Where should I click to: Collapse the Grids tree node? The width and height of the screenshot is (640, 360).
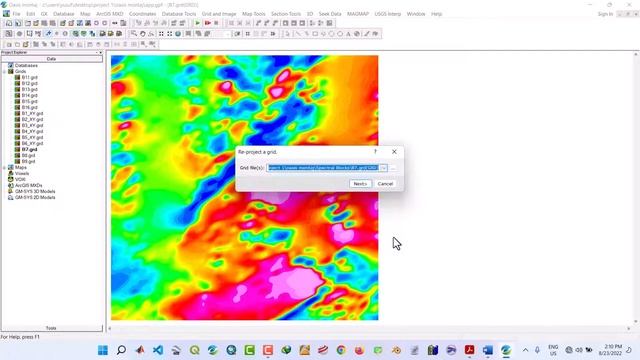click(4, 71)
